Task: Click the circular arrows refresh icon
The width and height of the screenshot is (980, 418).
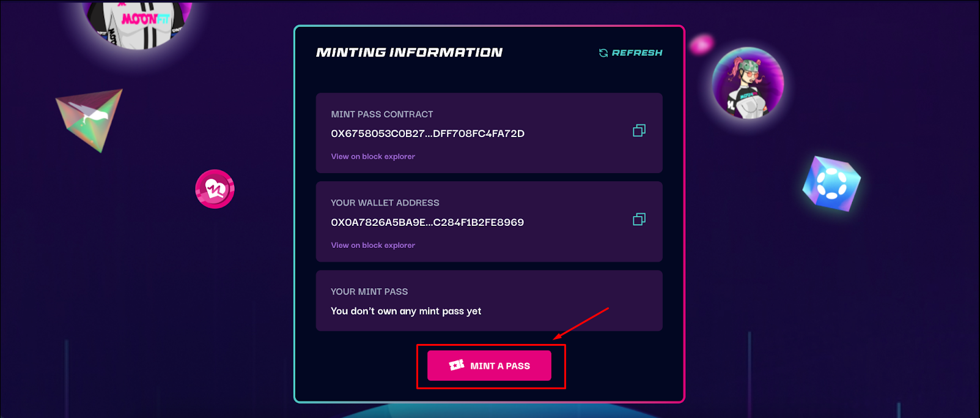Action: [x=603, y=53]
